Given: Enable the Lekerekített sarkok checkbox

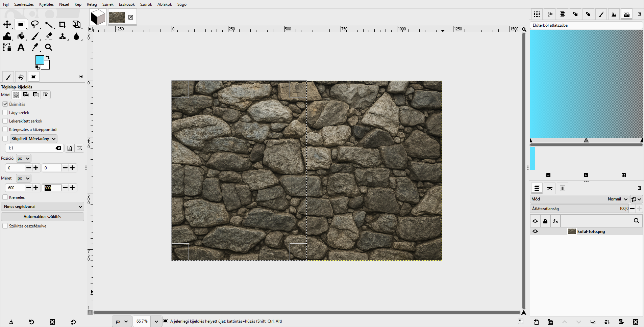Looking at the screenshot, I should (x=5, y=121).
